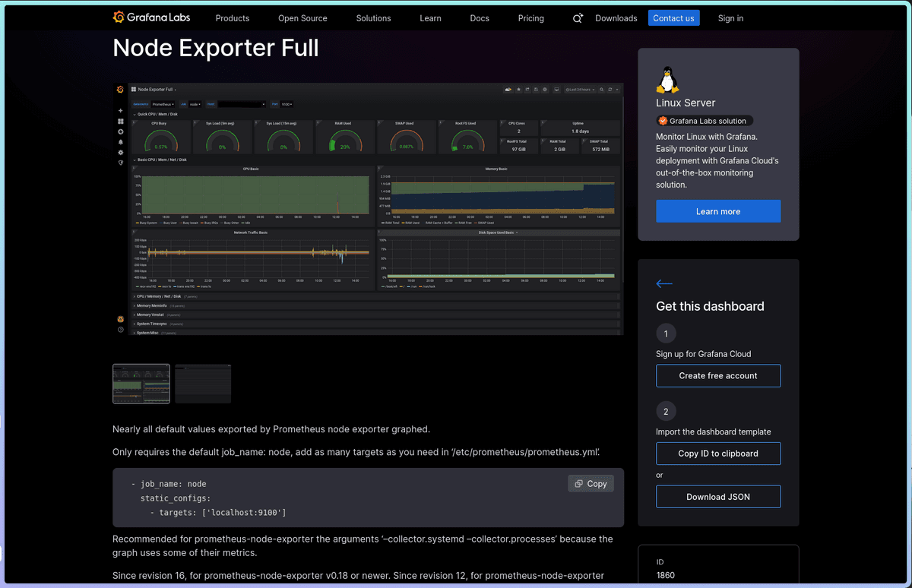Click the Node Exporter Full heading
The width and height of the screenshot is (912, 588).
(x=216, y=48)
